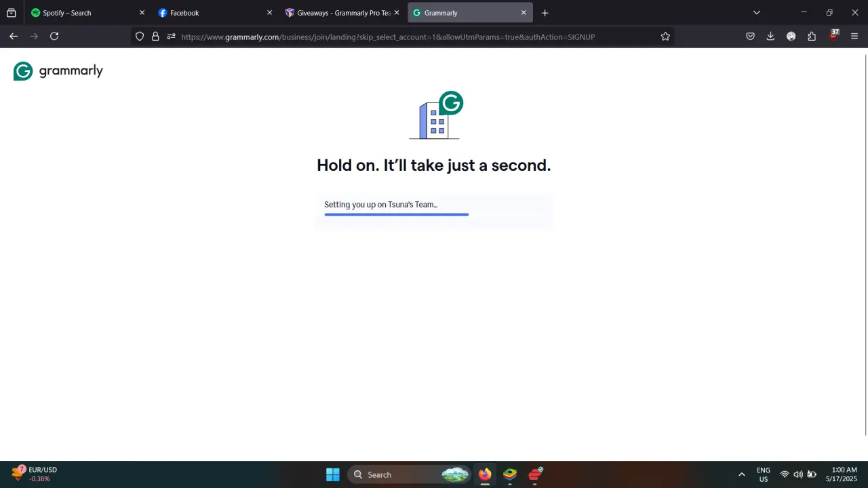Show hidden system tray icons chevron
The height and width of the screenshot is (488, 868).
(741, 474)
